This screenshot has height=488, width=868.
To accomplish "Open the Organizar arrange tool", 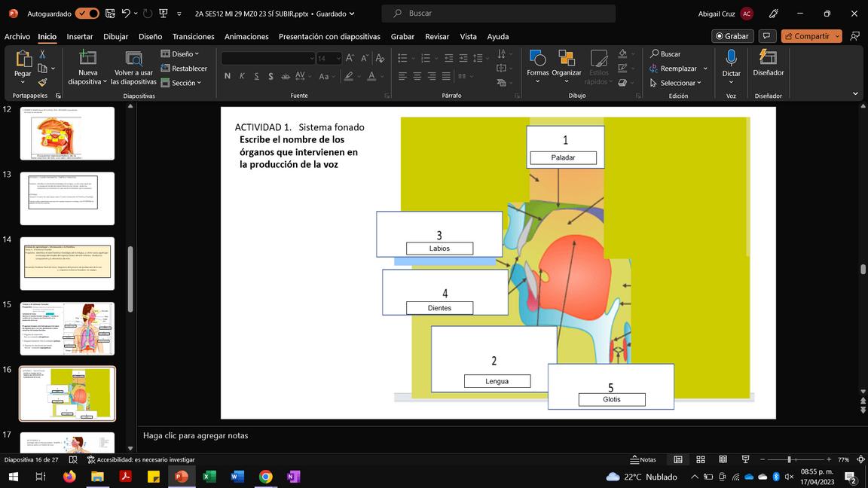I will tap(566, 59).
